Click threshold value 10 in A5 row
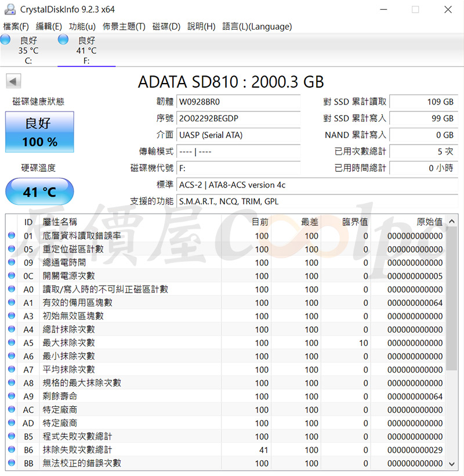 click(x=363, y=342)
